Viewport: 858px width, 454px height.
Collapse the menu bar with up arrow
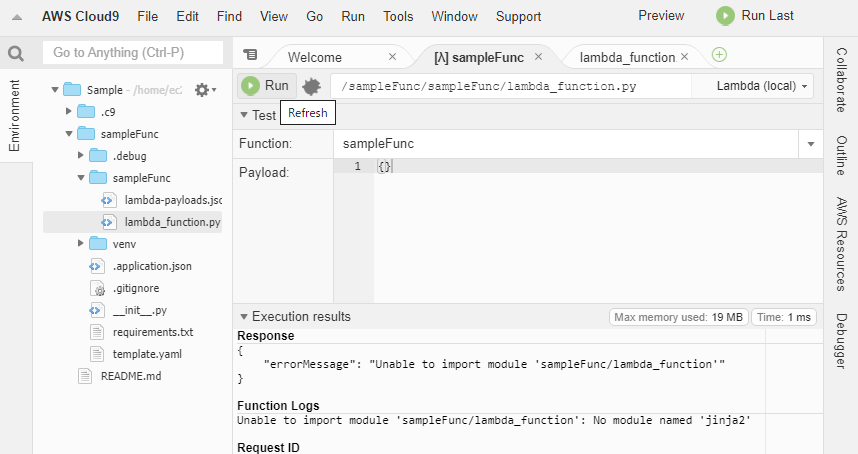click(x=17, y=17)
